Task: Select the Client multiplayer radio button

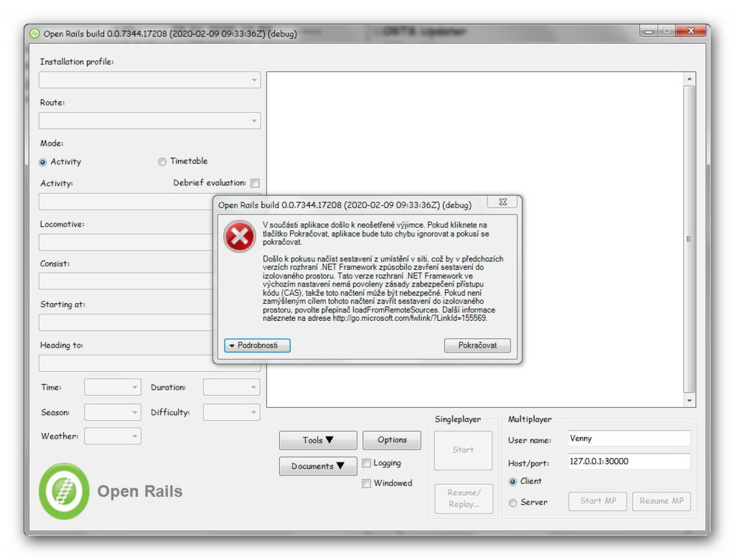Action: pos(512,482)
